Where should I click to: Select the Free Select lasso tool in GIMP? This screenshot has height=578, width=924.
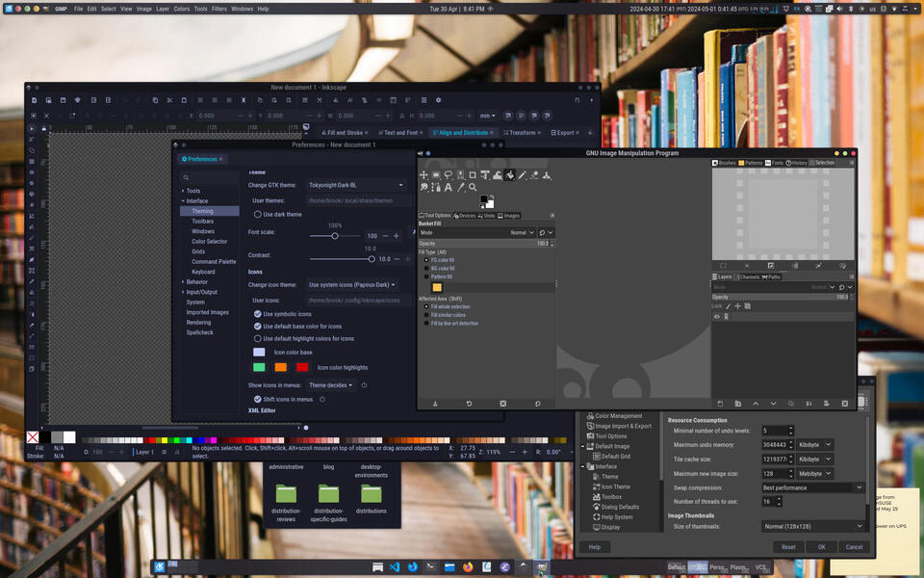449,175
